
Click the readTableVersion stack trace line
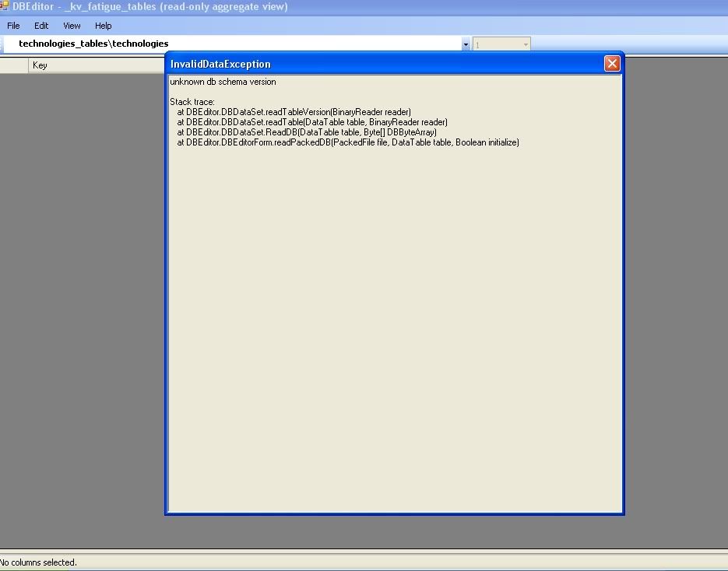point(294,112)
